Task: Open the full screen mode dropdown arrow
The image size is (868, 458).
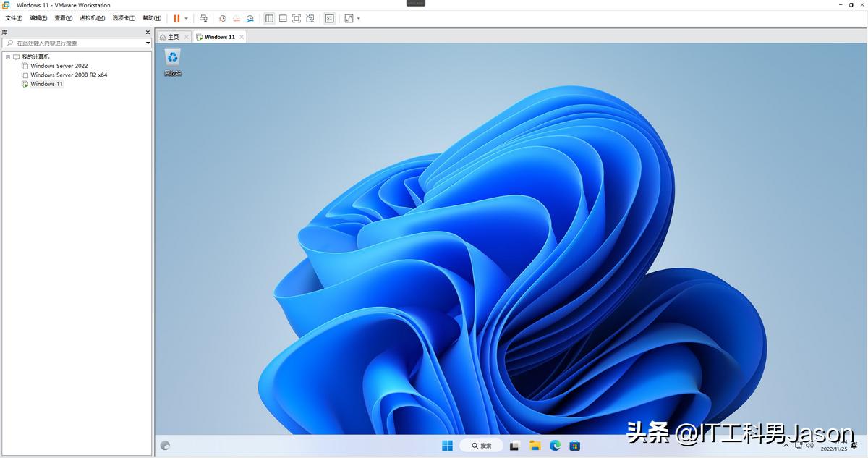Action: tap(358, 18)
